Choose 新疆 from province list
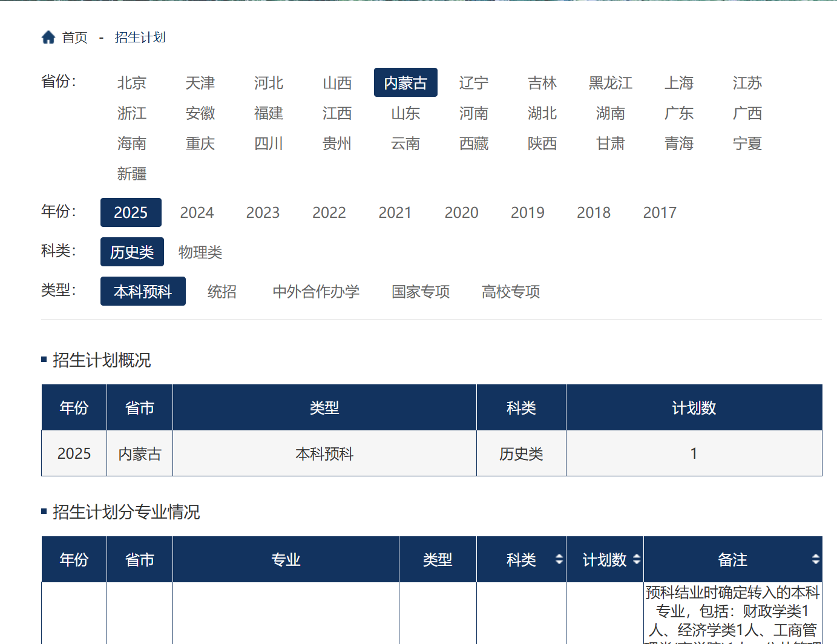 [132, 174]
